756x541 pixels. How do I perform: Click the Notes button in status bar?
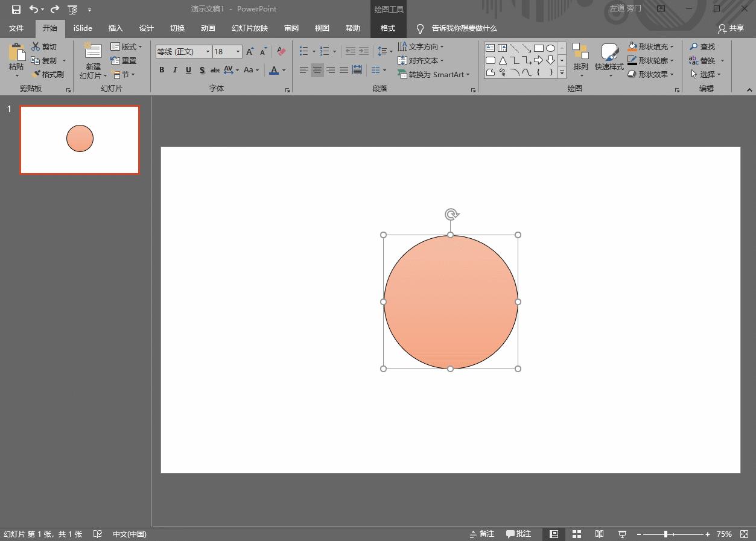click(482, 534)
